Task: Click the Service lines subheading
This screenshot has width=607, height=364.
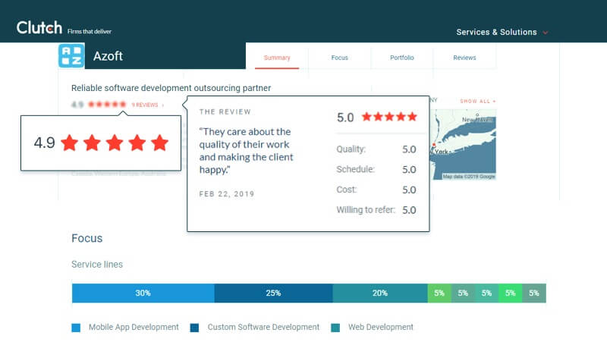Action: pos(97,265)
